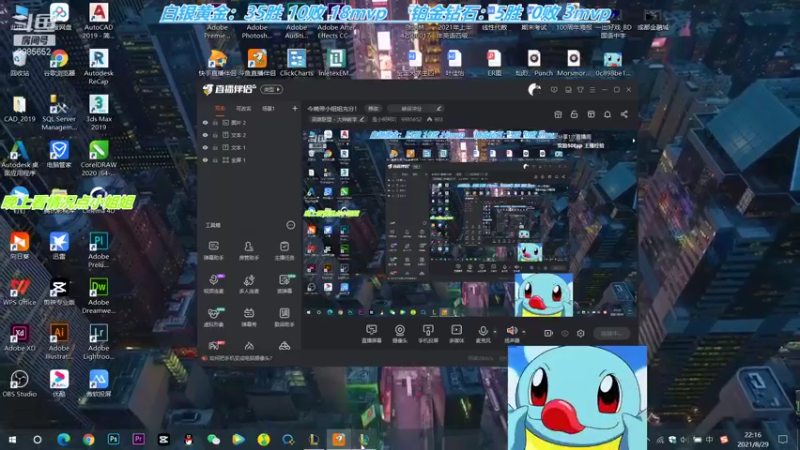Expand microphone options arrow
This screenshot has width=800, height=450.
494,332
